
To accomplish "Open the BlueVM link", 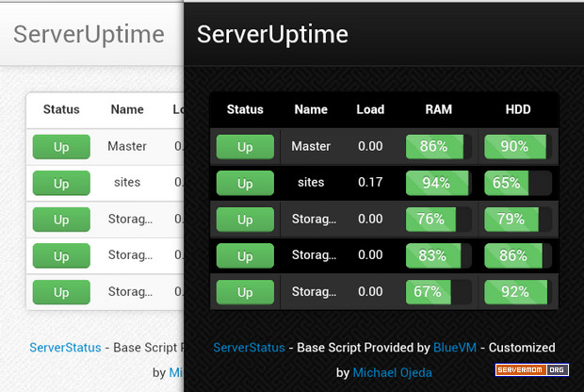I will 455,348.
